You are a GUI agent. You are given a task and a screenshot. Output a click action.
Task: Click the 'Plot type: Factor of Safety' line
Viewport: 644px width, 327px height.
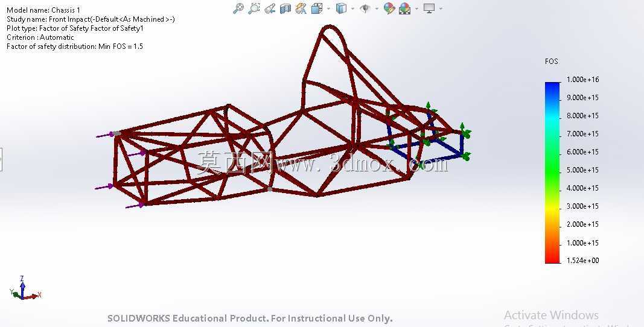point(75,28)
